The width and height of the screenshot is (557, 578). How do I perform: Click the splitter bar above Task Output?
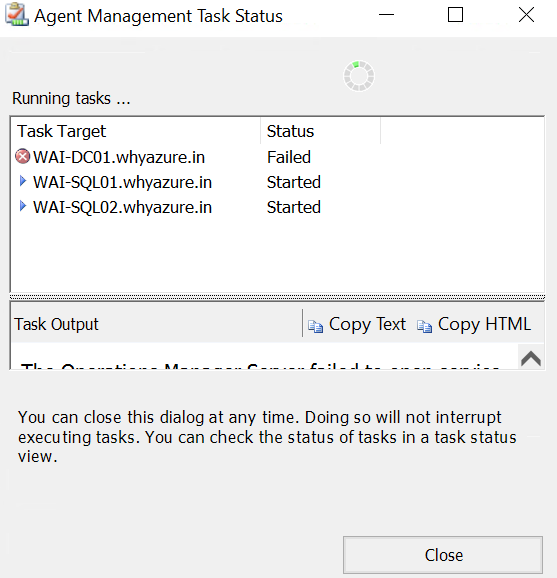tap(277, 297)
